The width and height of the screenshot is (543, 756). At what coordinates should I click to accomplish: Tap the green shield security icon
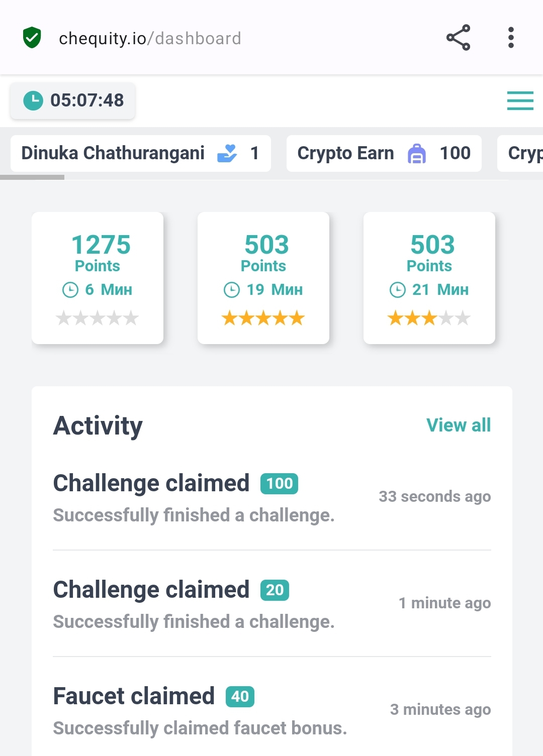(32, 38)
